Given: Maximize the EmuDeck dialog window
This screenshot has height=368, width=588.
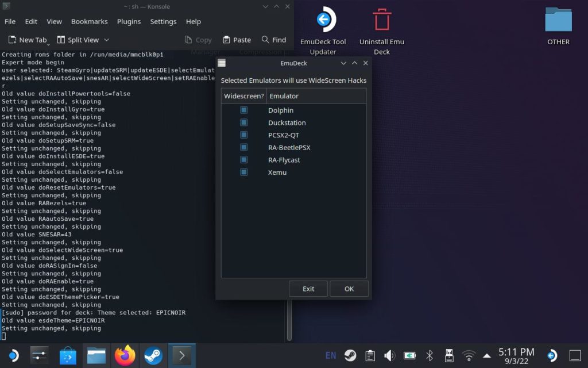Looking at the screenshot, I should (354, 63).
